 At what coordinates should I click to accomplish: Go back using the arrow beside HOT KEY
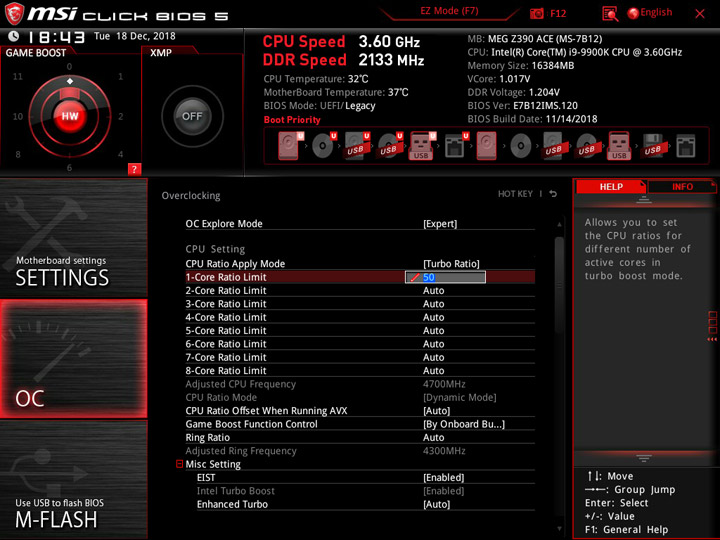click(x=553, y=194)
